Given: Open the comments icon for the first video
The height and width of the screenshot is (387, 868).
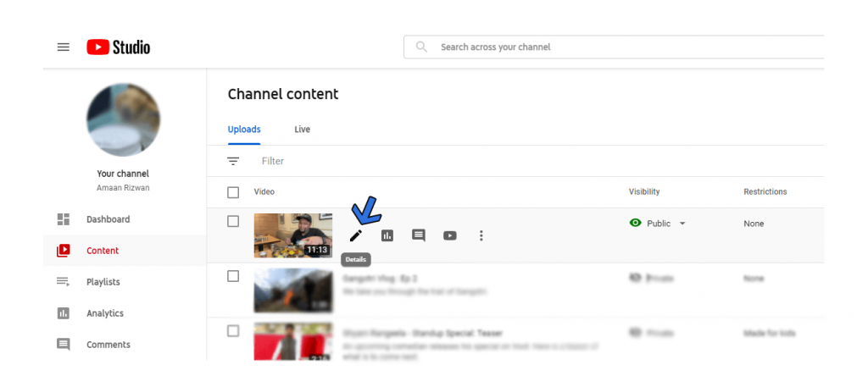Looking at the screenshot, I should click(419, 236).
